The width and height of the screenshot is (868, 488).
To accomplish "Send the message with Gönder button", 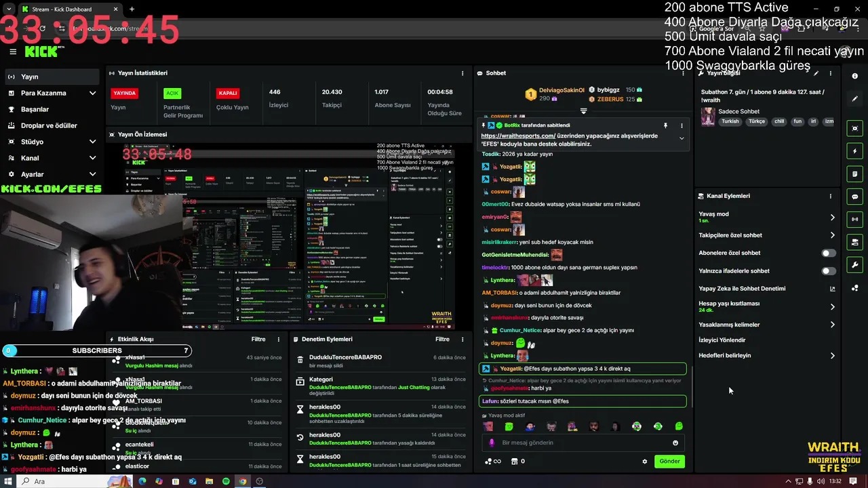I will (x=669, y=462).
